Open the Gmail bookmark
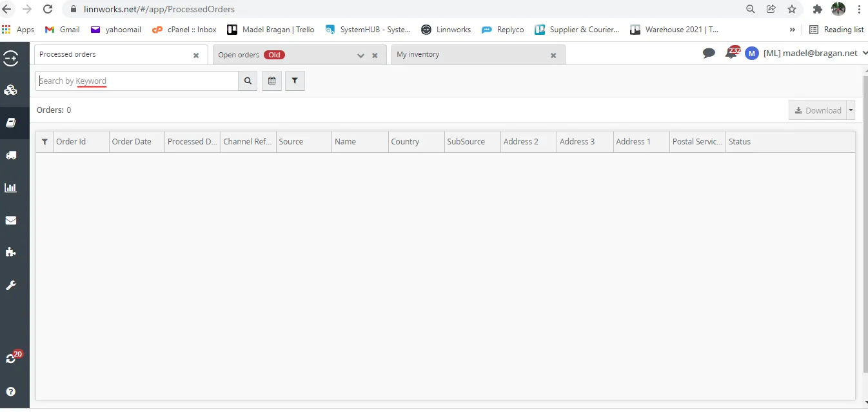This screenshot has height=412, width=868. 63,30
